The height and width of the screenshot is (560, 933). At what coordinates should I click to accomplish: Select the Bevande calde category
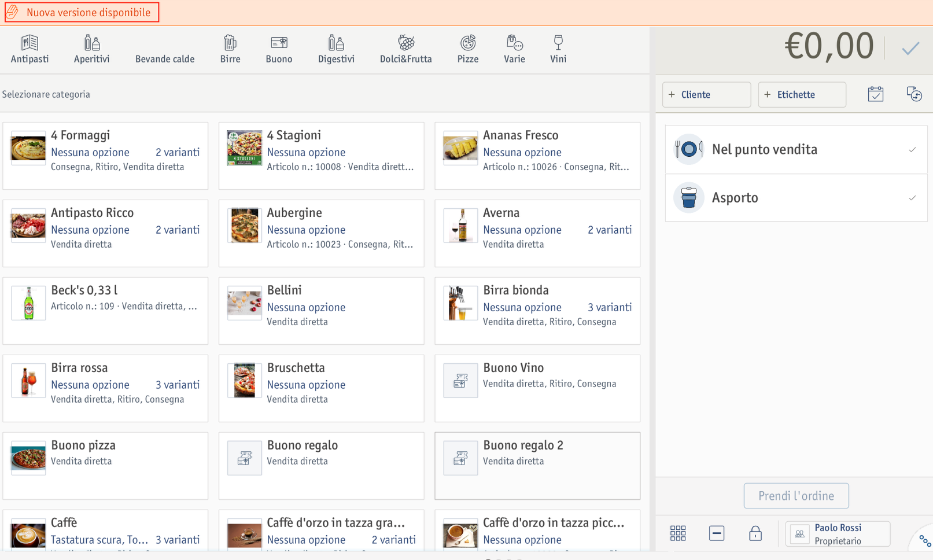pyautogui.click(x=165, y=59)
